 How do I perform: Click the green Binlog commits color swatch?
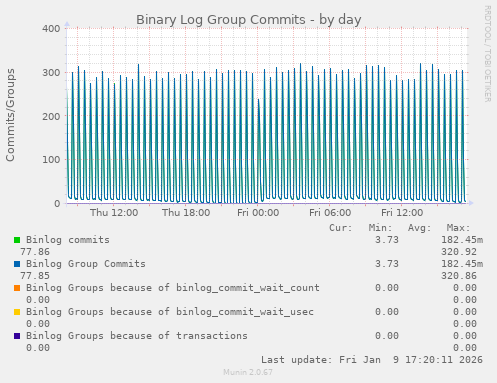click(x=17, y=240)
